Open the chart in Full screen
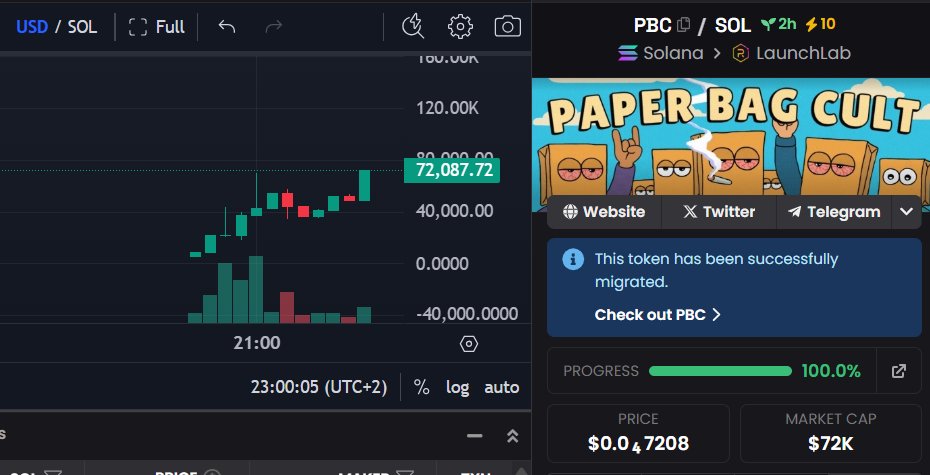Screen dimensions: 930x475 click(x=157, y=27)
